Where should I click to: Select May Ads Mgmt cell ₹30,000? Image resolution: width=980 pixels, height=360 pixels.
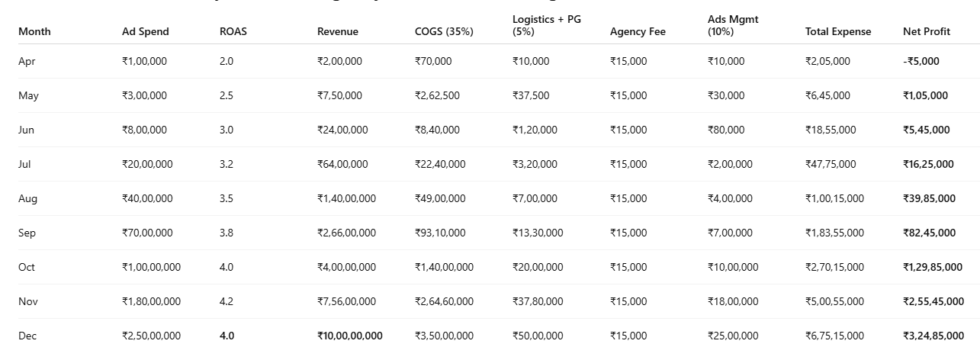pyautogui.click(x=726, y=95)
